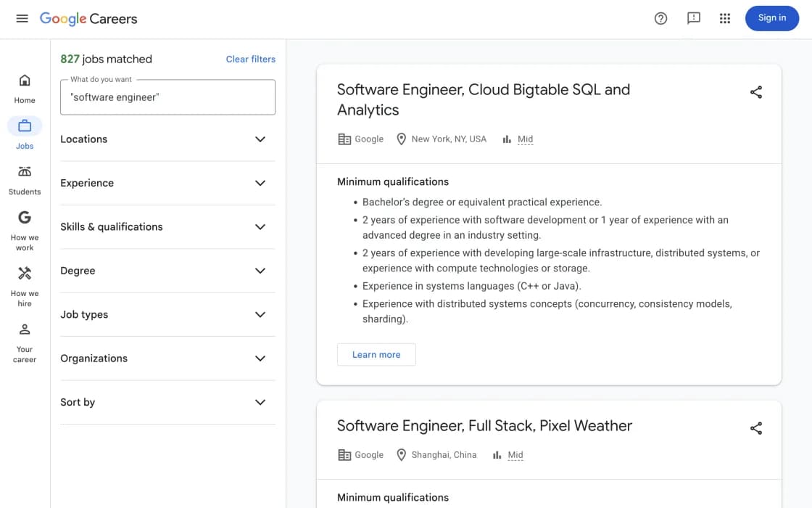The height and width of the screenshot is (508, 812).
Task: Click Minimum qualifications heading on Bigtable job
Action: pos(392,182)
